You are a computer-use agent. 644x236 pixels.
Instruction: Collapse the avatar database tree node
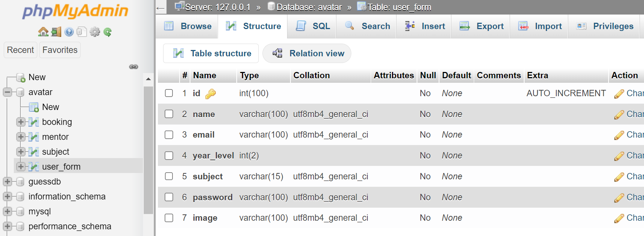pyautogui.click(x=7, y=92)
